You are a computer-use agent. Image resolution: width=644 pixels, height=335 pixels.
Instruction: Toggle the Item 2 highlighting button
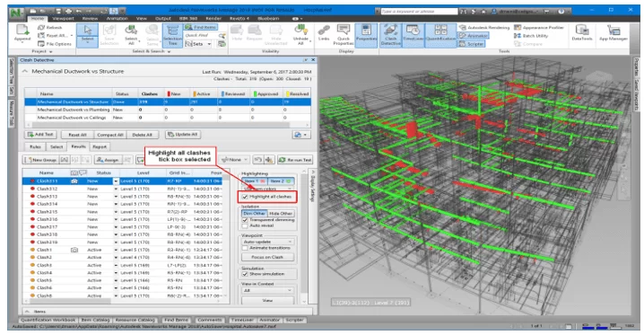pos(281,181)
